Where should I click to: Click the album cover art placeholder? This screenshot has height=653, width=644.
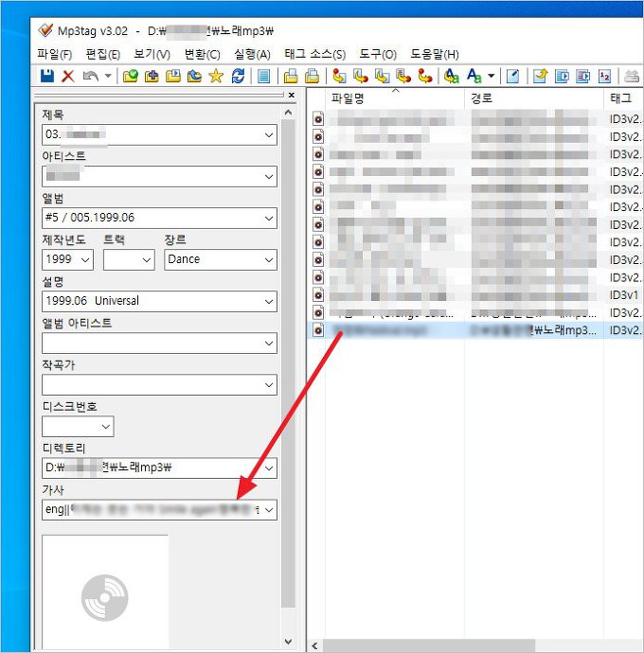click(x=105, y=591)
